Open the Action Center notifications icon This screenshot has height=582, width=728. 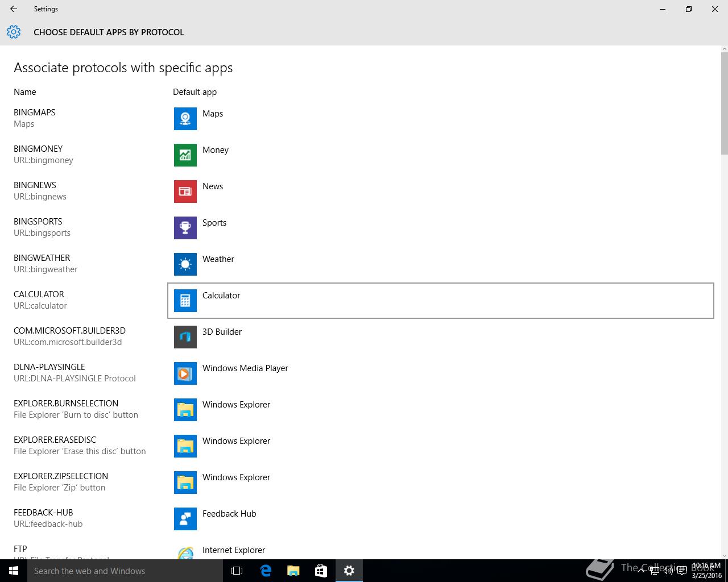(x=682, y=571)
